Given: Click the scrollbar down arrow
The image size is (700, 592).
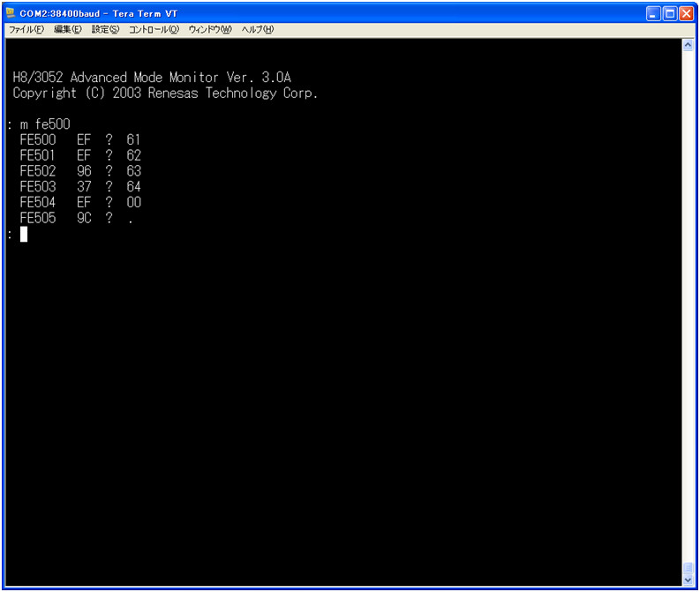Looking at the screenshot, I should (688, 580).
